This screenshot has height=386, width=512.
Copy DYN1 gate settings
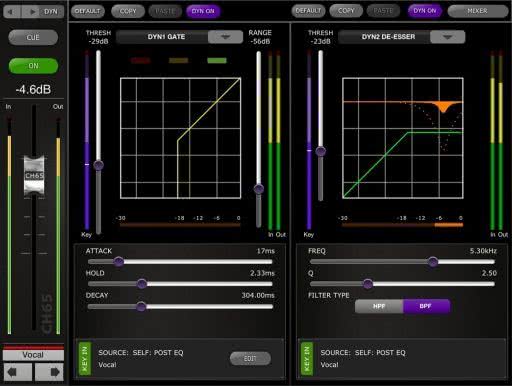pos(128,11)
